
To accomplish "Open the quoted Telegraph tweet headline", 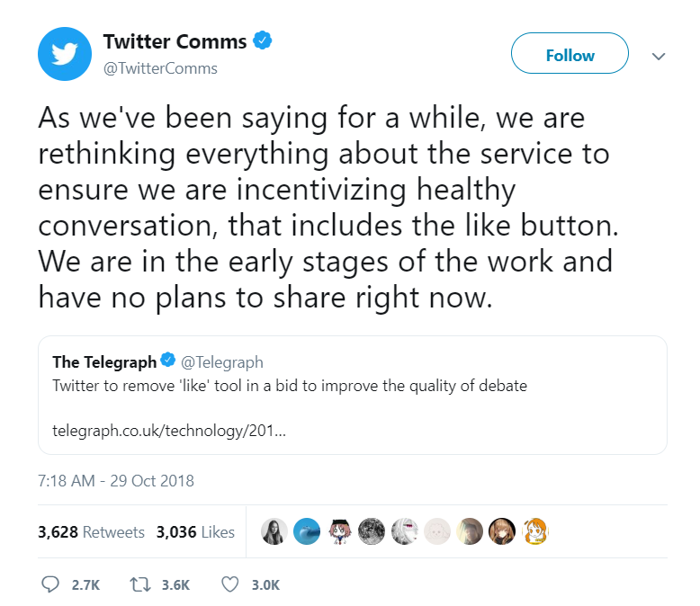I will pos(290,387).
